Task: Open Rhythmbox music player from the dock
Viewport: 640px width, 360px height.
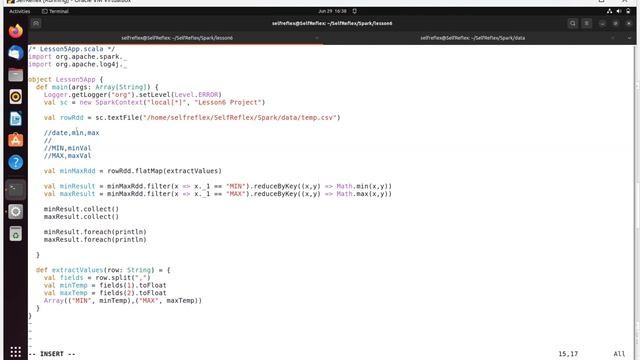Action: [x=16, y=97]
